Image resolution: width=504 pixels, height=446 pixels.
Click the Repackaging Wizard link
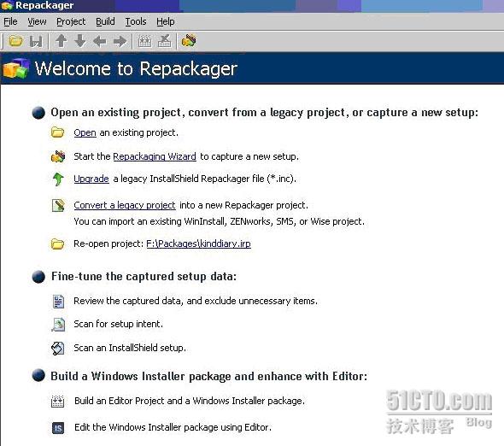coord(155,156)
